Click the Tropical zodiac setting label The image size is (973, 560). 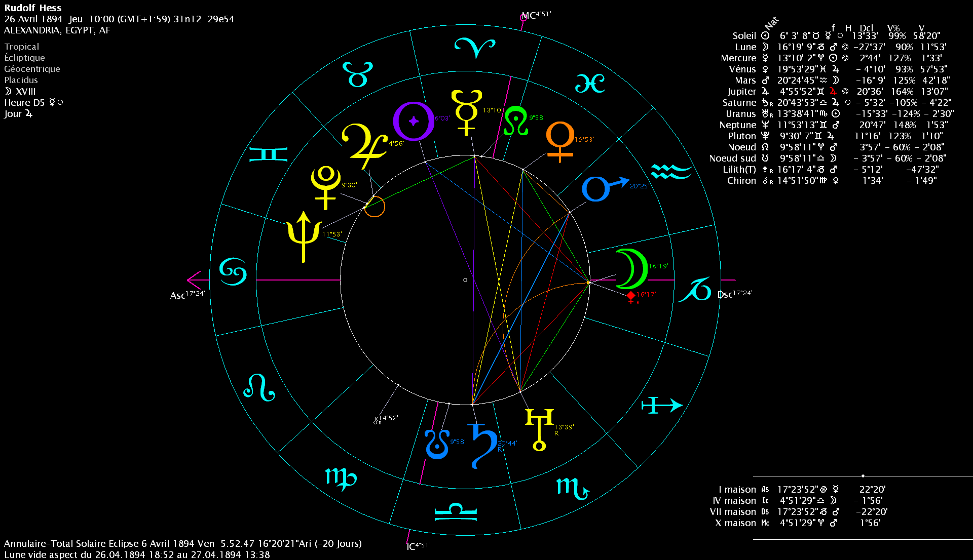pyautogui.click(x=22, y=46)
